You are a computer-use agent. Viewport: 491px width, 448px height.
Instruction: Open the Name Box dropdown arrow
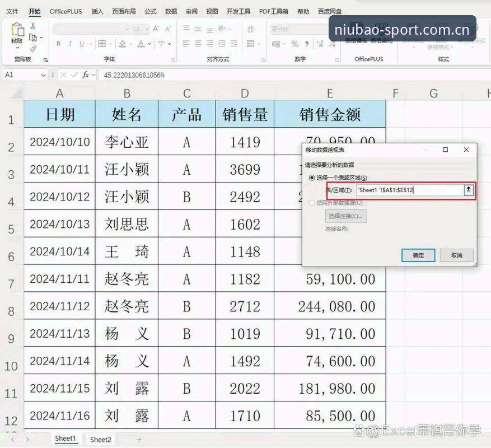coord(43,75)
